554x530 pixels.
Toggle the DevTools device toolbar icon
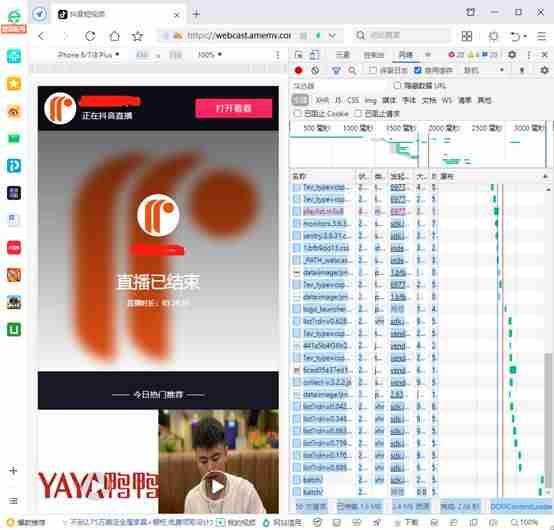click(x=314, y=55)
